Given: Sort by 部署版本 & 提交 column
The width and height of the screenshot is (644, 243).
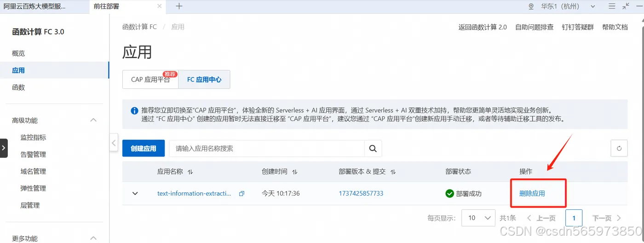Looking at the screenshot, I should [x=393, y=172].
